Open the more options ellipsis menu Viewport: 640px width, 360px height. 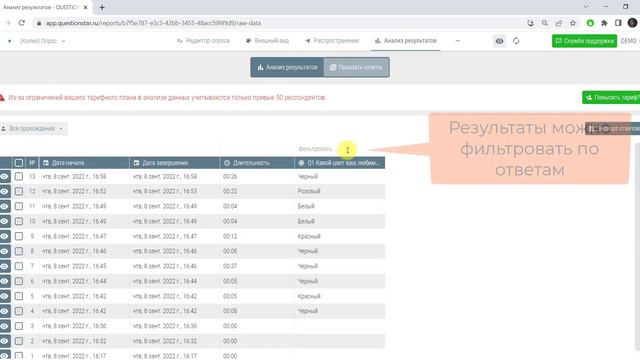[458, 41]
